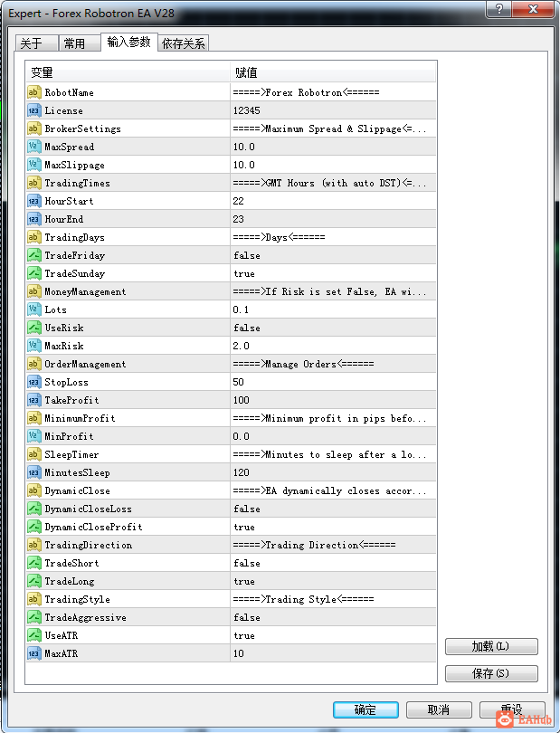Select the TradeFriday false value
This screenshot has width=560, height=733.
pyautogui.click(x=247, y=256)
